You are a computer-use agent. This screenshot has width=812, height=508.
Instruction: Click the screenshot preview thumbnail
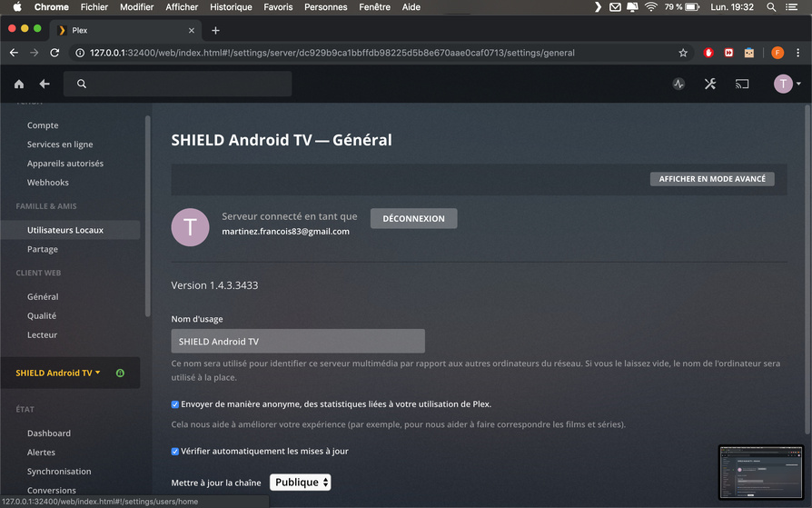click(x=760, y=473)
